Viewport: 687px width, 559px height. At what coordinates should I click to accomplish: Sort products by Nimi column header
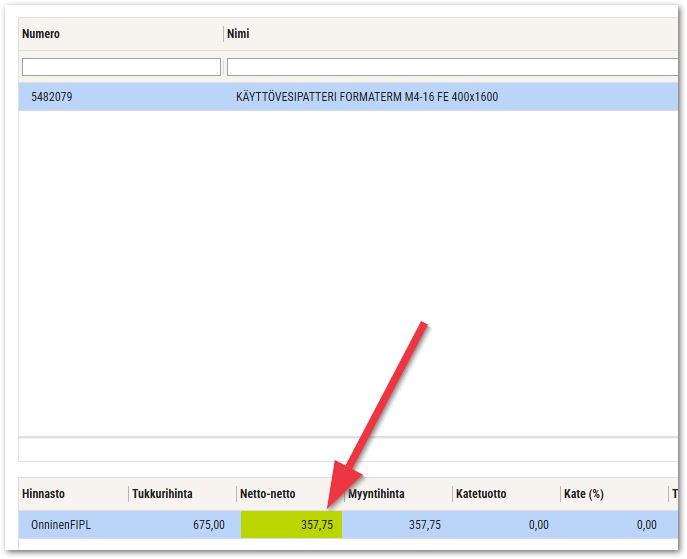point(238,34)
